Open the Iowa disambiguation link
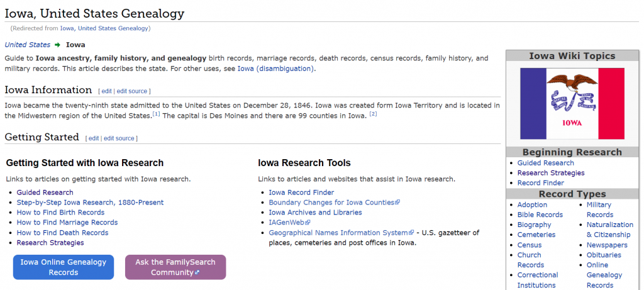Image resolution: width=644 pixels, height=290 pixels. 275,69
